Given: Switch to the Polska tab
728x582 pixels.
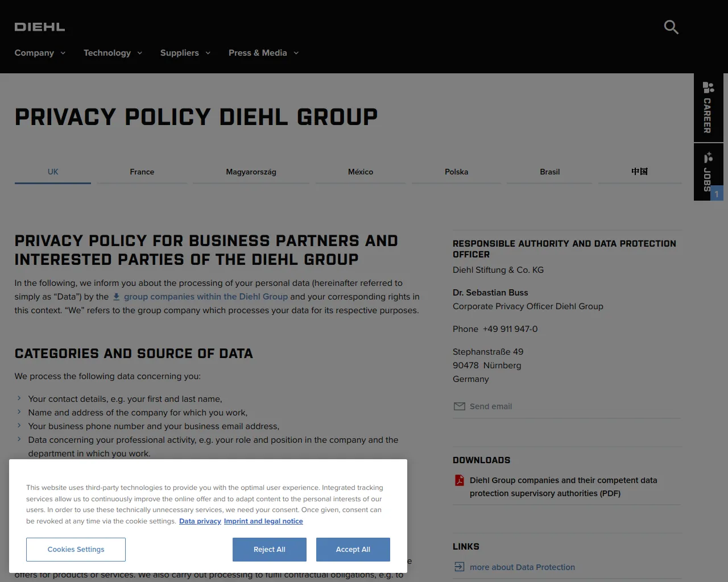Looking at the screenshot, I should (x=456, y=172).
